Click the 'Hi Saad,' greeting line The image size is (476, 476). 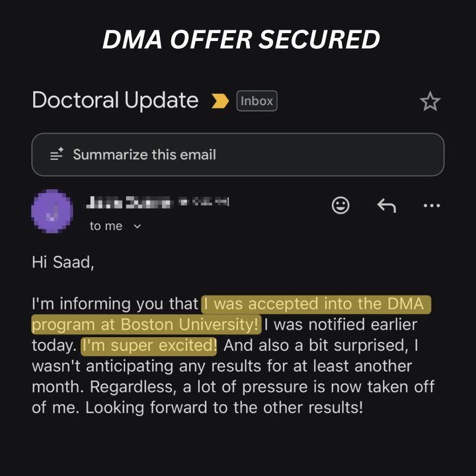coord(63,262)
